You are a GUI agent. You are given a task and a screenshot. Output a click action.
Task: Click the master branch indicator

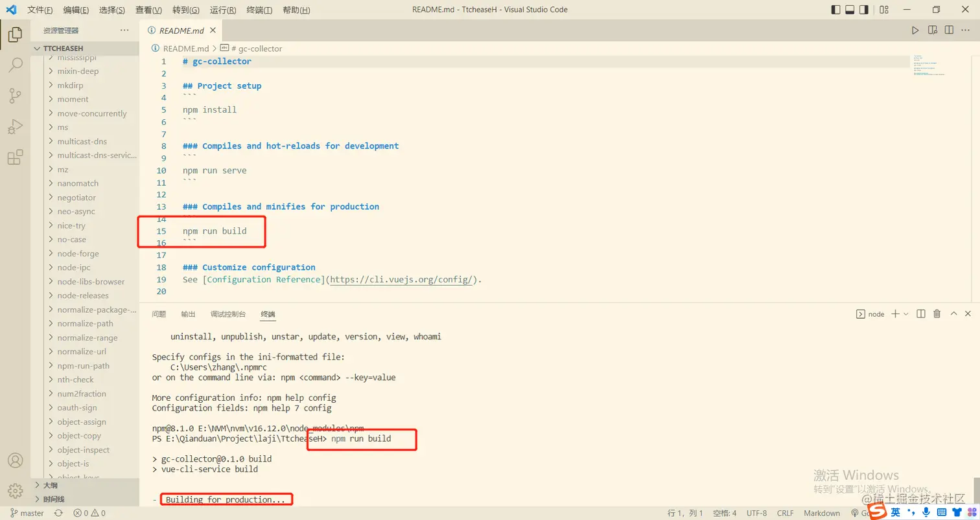[27, 513]
